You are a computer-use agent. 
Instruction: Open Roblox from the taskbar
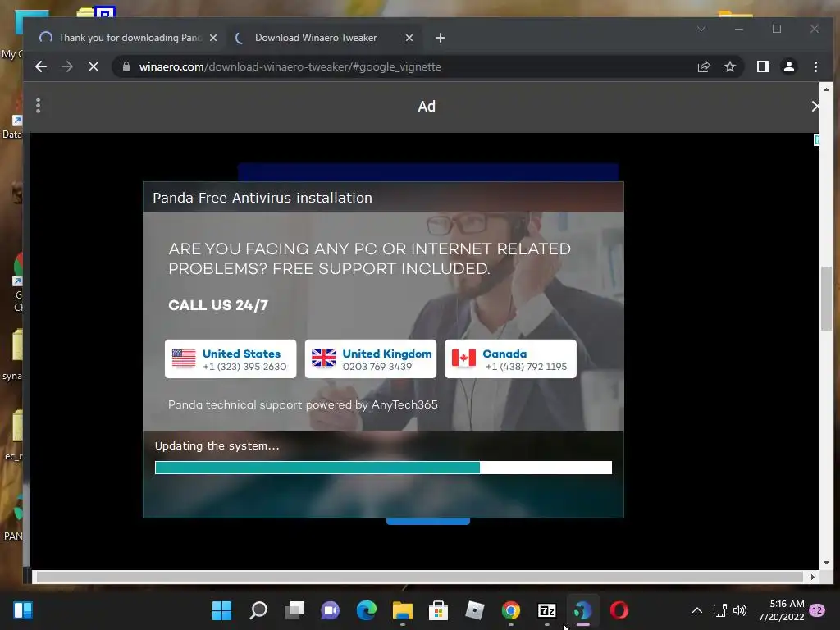click(475, 610)
